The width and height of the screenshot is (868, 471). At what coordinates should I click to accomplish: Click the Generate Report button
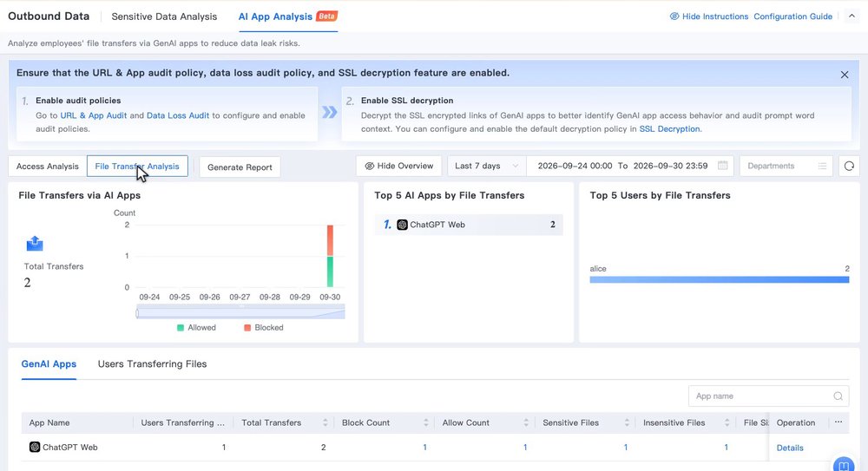coord(240,167)
